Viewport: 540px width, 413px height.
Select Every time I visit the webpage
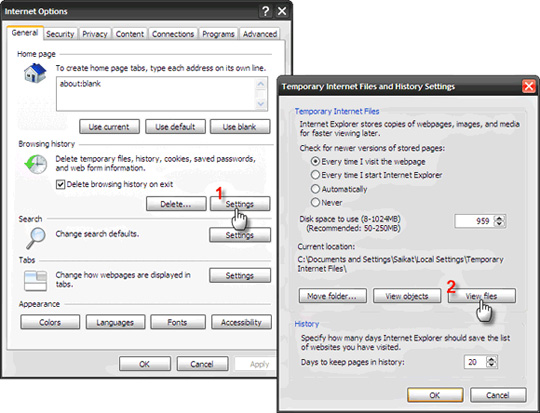click(315, 161)
